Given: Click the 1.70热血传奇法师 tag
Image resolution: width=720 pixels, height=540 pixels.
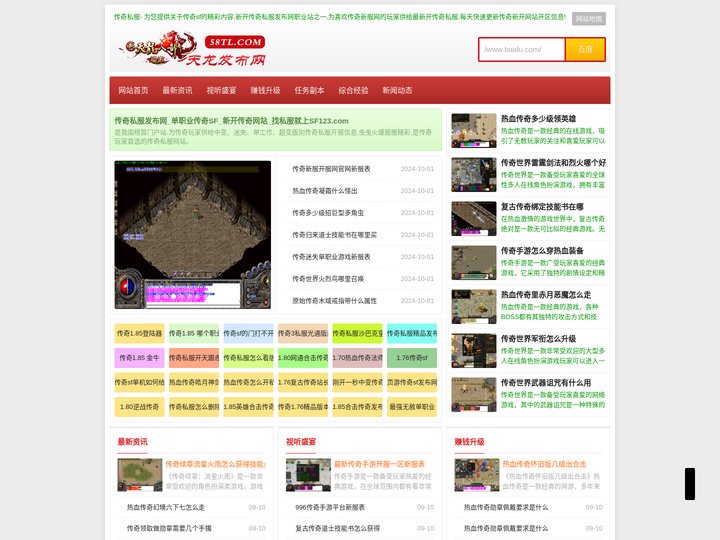Looking at the screenshot, I should [357, 358].
